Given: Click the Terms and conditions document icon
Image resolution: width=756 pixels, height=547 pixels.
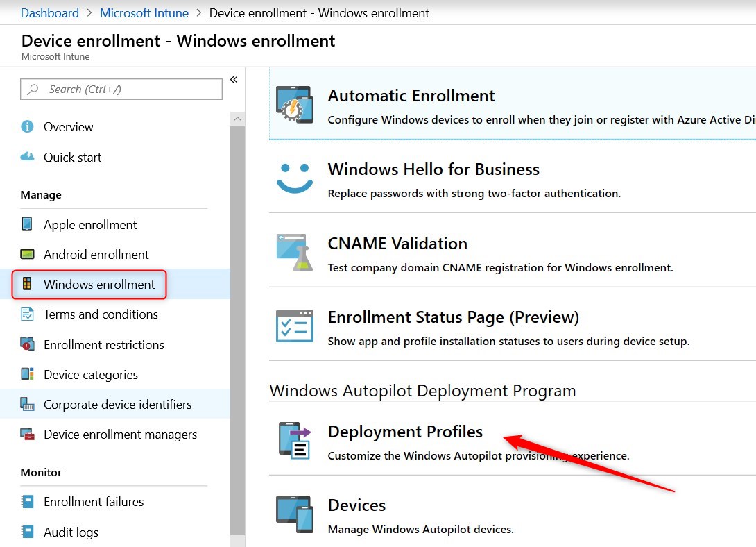Looking at the screenshot, I should pyautogui.click(x=28, y=314).
